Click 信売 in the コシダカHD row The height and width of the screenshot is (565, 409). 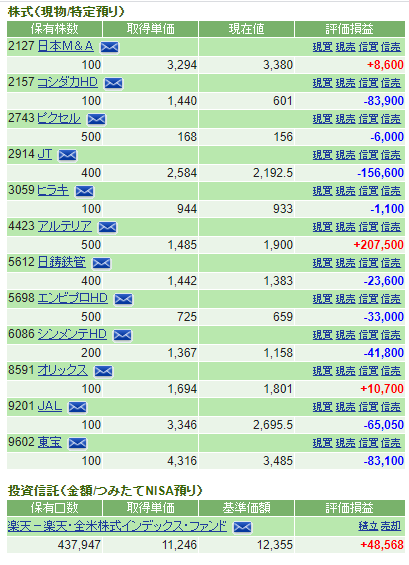coord(391,83)
